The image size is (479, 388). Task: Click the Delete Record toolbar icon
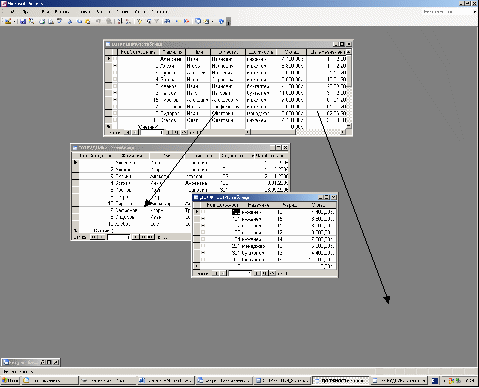click(x=187, y=21)
